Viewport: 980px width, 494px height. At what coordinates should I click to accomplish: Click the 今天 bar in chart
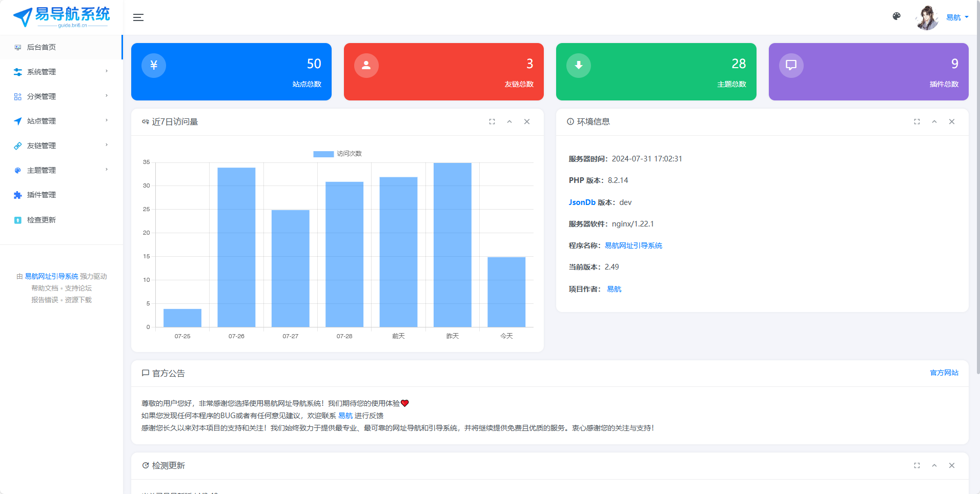point(506,292)
